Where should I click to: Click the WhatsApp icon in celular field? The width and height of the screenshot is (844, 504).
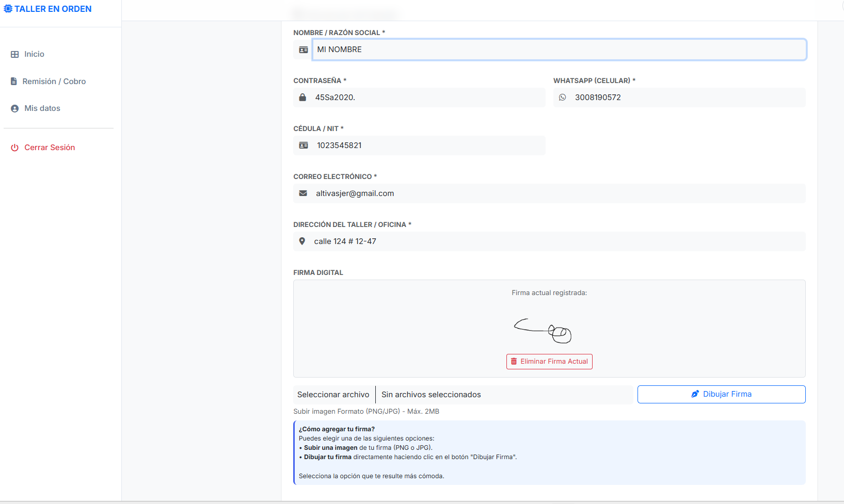[563, 97]
